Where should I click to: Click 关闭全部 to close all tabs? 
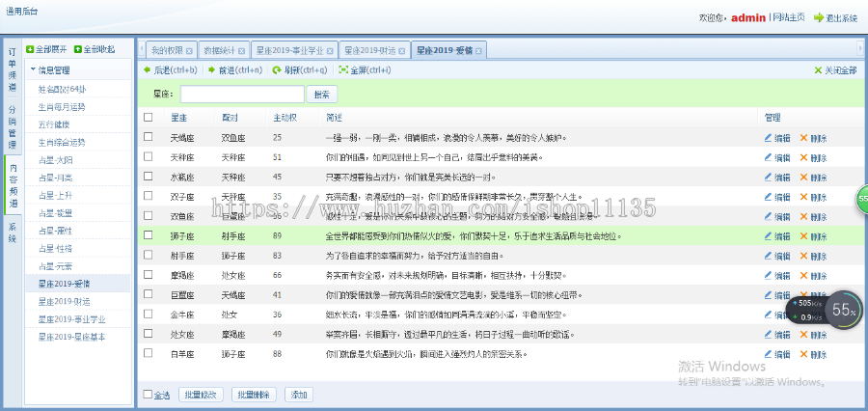[835, 70]
